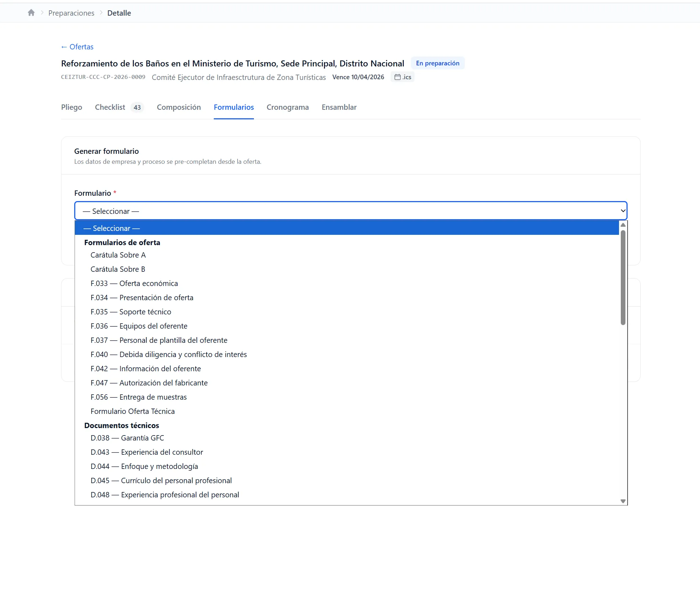Pick F.033 — Oferta económica

pos(347,283)
